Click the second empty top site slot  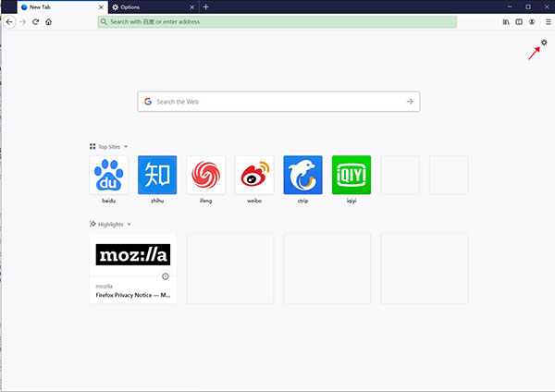click(449, 175)
